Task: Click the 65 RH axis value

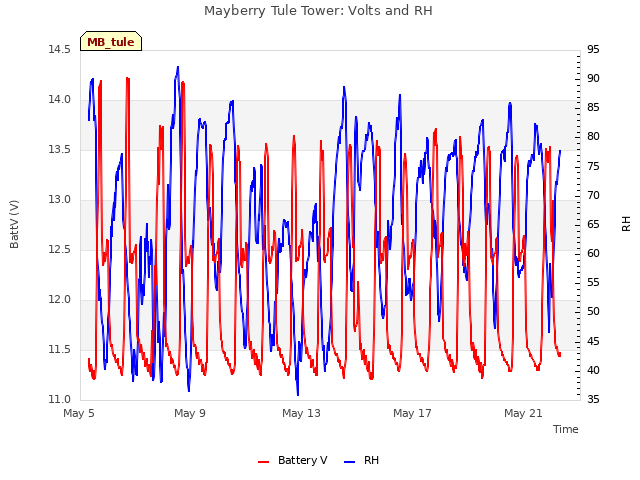Action: click(593, 224)
